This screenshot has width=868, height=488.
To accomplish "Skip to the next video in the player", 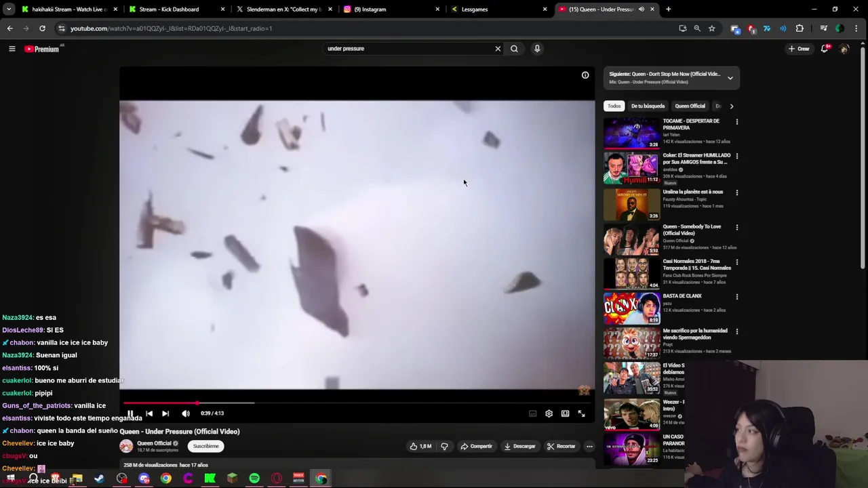I will (165, 413).
